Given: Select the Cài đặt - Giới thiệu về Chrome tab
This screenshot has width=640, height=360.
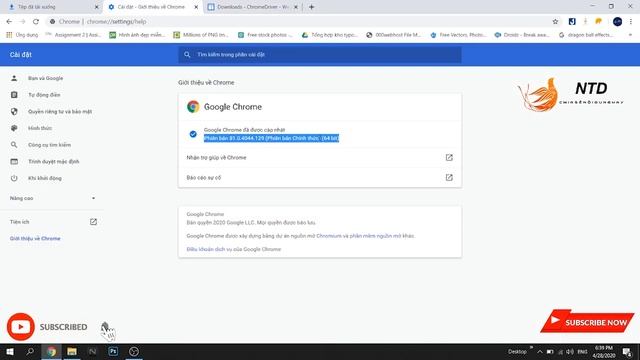Looking at the screenshot, I should [153, 7].
